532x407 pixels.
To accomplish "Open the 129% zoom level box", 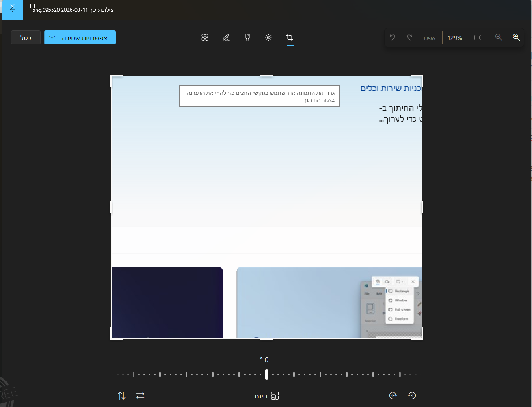I will [x=454, y=38].
